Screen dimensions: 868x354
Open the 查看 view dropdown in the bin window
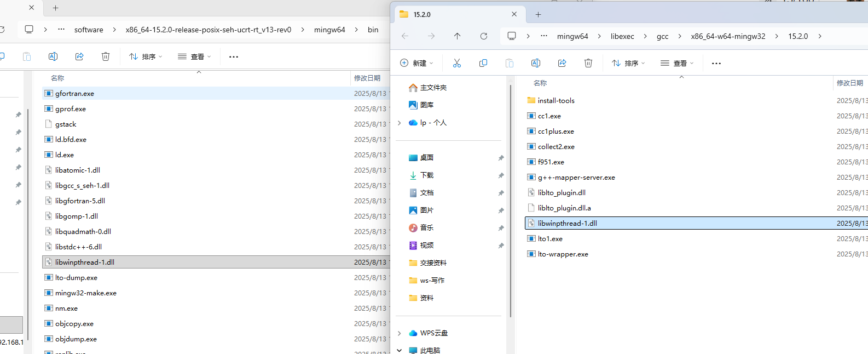click(194, 56)
